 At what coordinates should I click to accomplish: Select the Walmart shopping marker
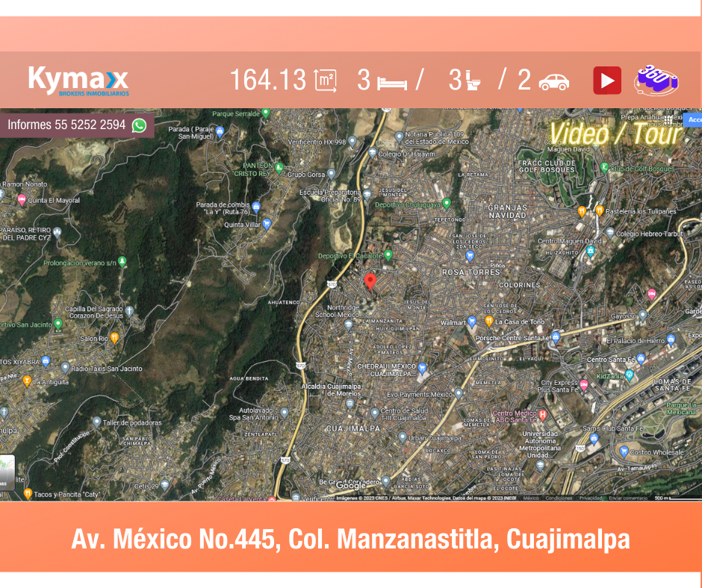click(x=471, y=321)
